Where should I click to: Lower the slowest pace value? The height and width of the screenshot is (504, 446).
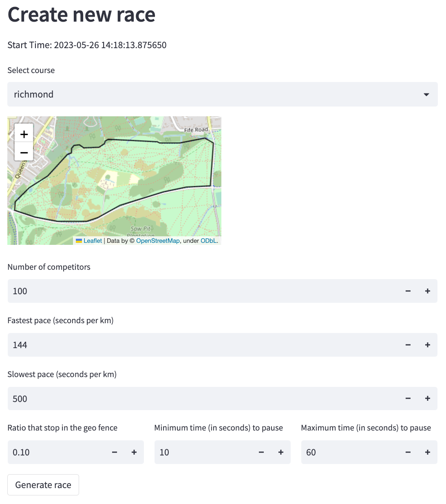pos(408,398)
